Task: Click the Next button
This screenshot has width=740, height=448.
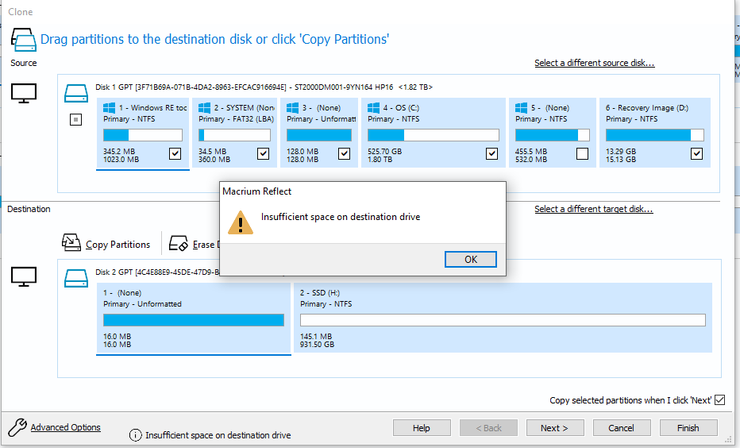Action: click(553, 428)
